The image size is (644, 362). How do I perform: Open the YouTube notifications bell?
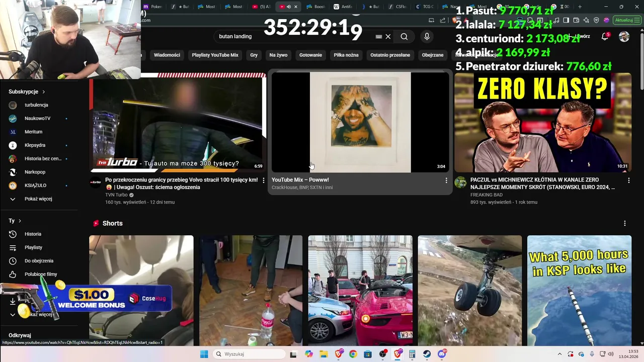(x=605, y=37)
